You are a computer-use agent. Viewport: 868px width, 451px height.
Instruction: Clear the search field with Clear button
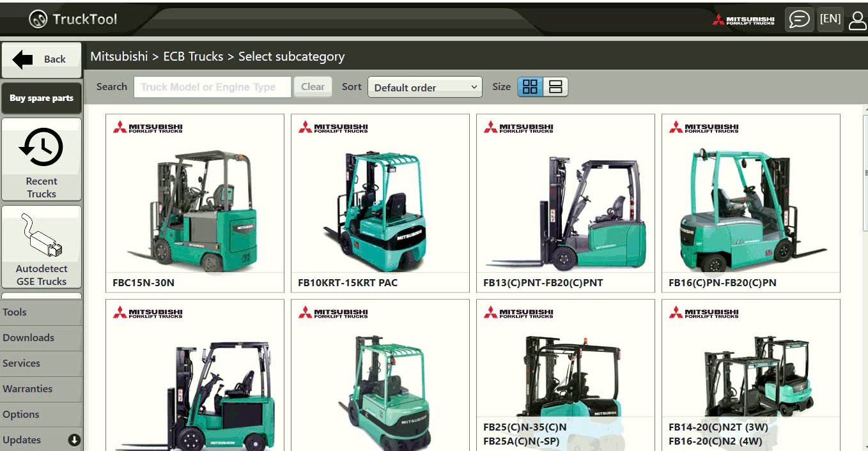pyautogui.click(x=313, y=87)
